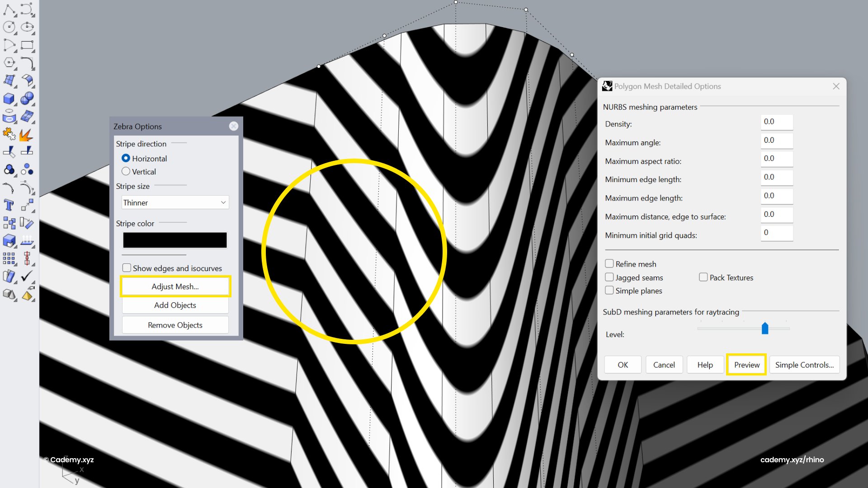This screenshot has height=488, width=868.
Task: Click the Remove Objects button
Action: [175, 325]
